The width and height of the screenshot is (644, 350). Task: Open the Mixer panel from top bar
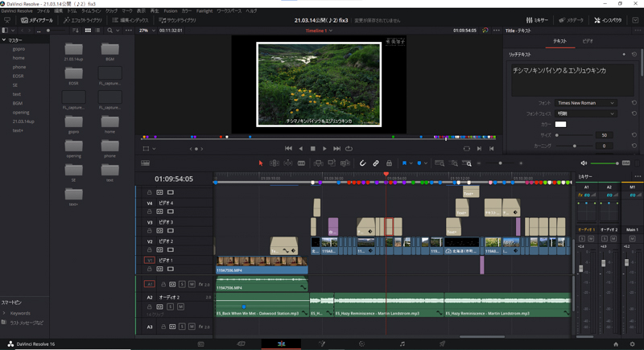click(537, 20)
